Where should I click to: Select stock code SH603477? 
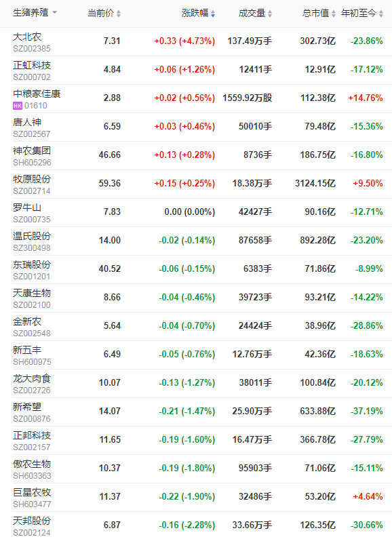pyautogui.click(x=32, y=504)
